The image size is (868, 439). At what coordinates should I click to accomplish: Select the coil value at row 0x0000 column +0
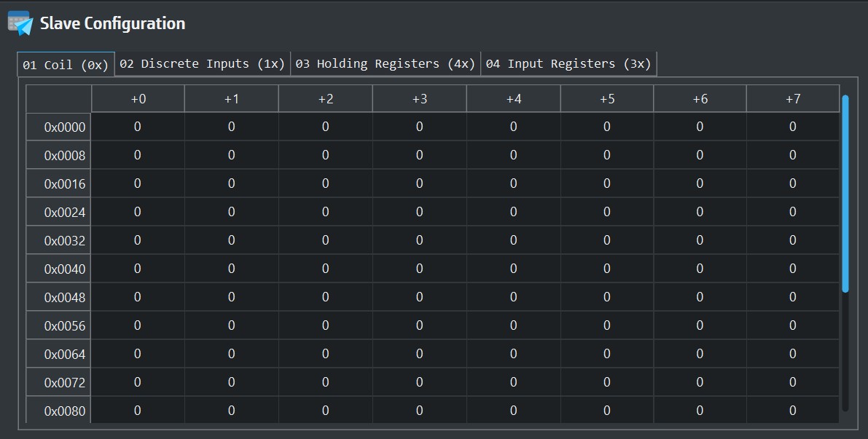pyautogui.click(x=138, y=126)
